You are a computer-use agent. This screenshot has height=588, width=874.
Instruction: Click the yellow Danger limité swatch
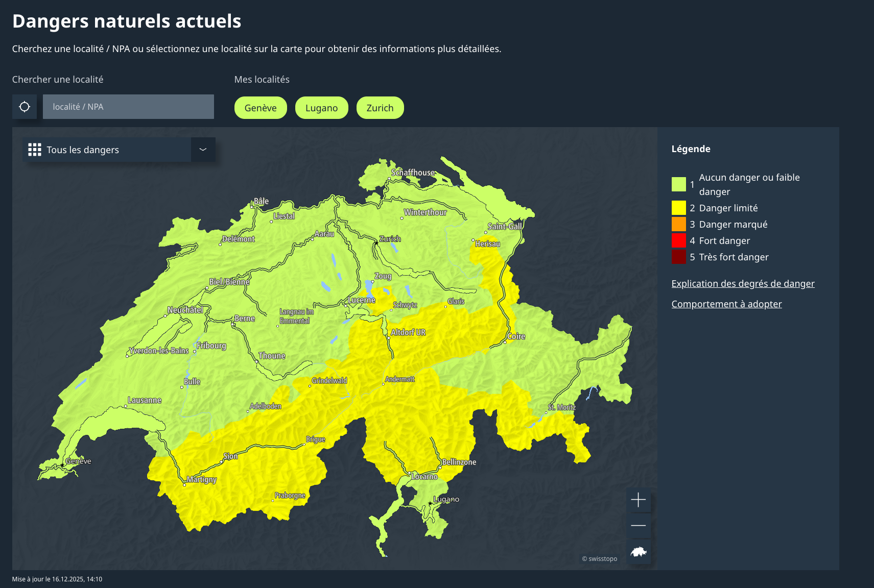[x=678, y=208]
